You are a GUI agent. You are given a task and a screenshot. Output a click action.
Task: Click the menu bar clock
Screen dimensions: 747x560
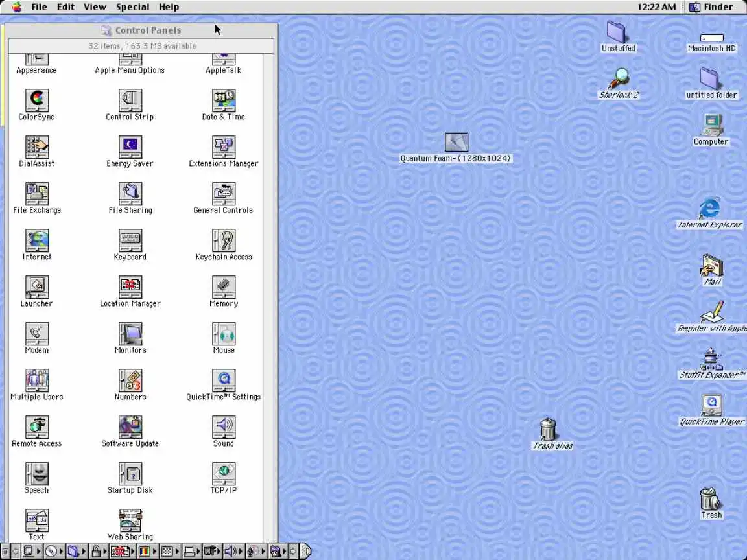tap(656, 6)
